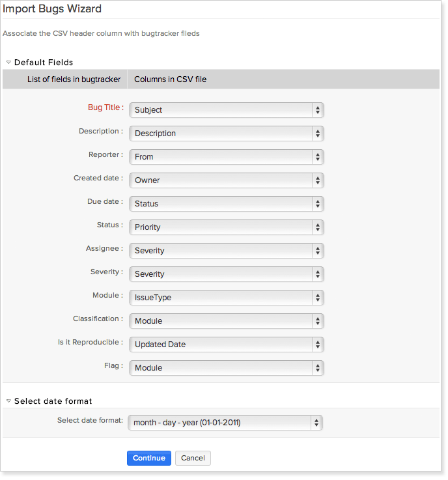This screenshot has height=480, width=448.
Task: Click the List of fields in bugtracker header
Action: pyautogui.click(x=74, y=79)
